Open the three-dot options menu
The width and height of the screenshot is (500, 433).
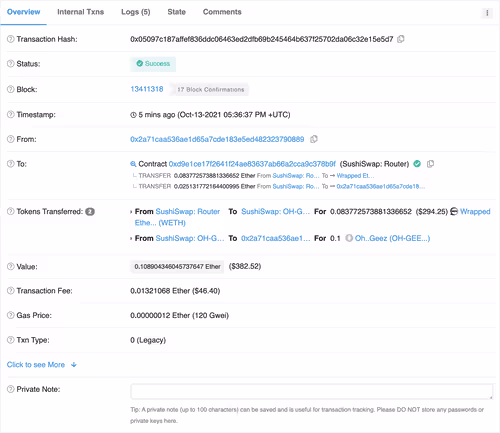tap(487, 13)
